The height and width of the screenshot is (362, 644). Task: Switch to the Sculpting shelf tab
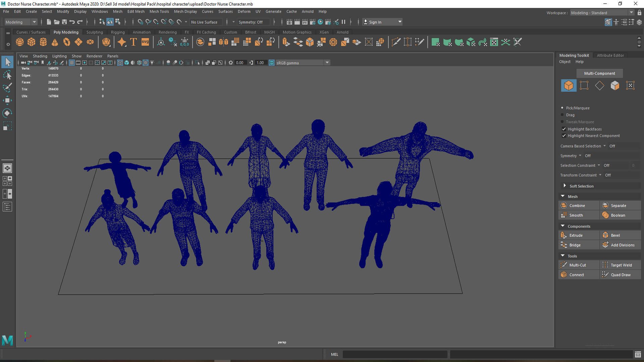pos(95,32)
